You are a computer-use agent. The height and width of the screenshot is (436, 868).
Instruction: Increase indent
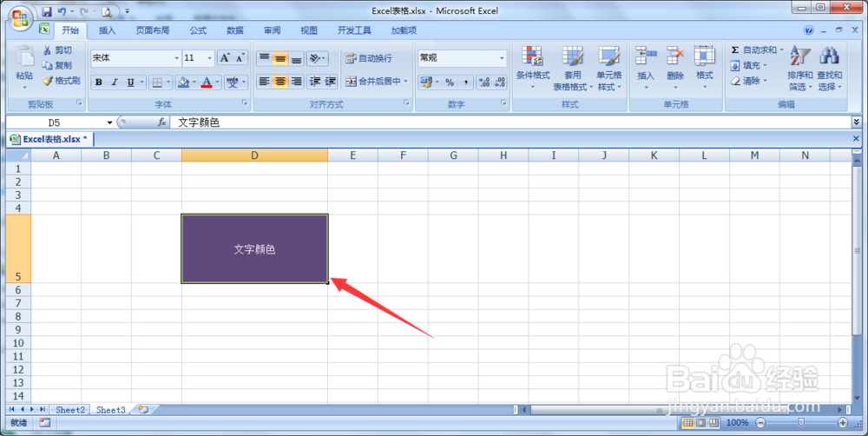[331, 82]
